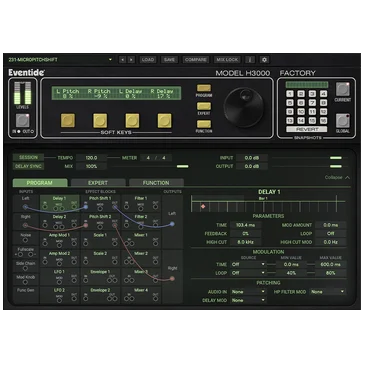365x365 pixels.
Task: Click the TEMPO 120.0 field
Action: tap(91, 158)
